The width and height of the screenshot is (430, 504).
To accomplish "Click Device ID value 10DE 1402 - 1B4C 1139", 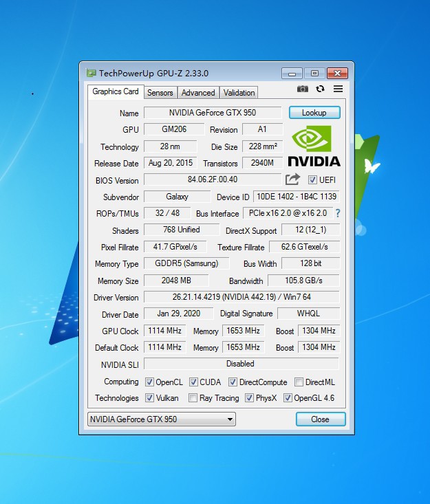I will tap(297, 197).
